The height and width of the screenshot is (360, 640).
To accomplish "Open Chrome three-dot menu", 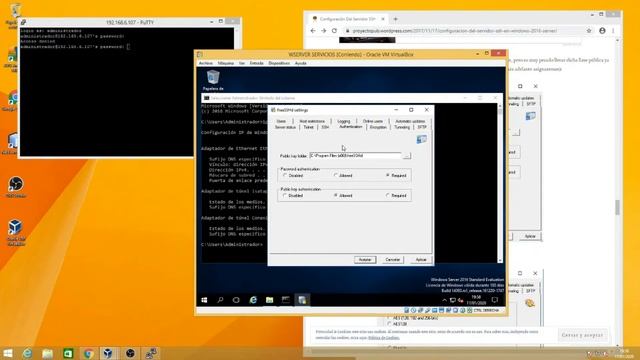I will pyautogui.click(x=613, y=31).
